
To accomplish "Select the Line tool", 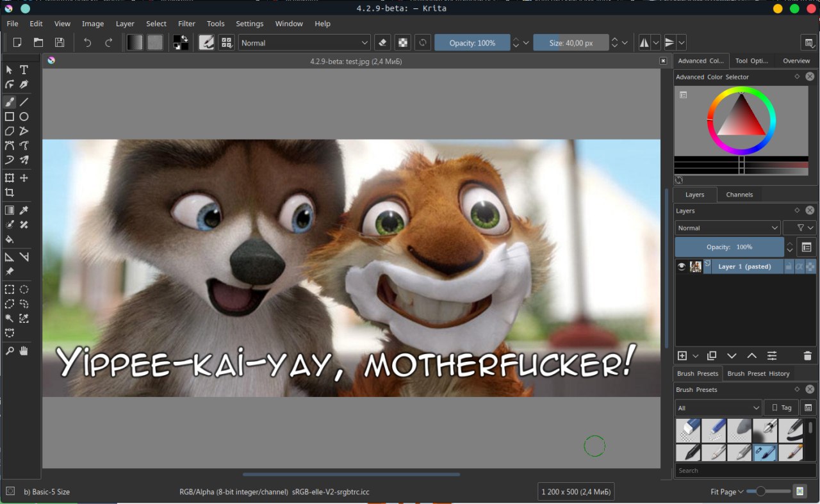I will coord(24,102).
